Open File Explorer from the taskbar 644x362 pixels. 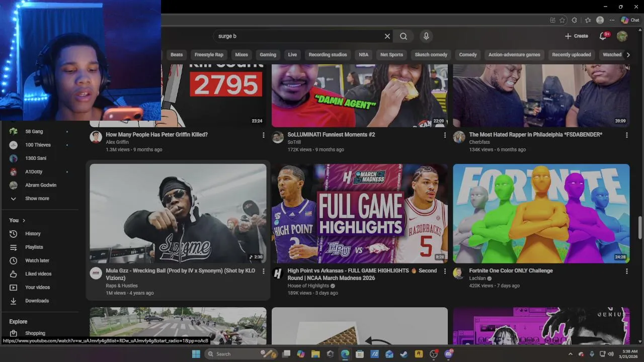(x=315, y=354)
